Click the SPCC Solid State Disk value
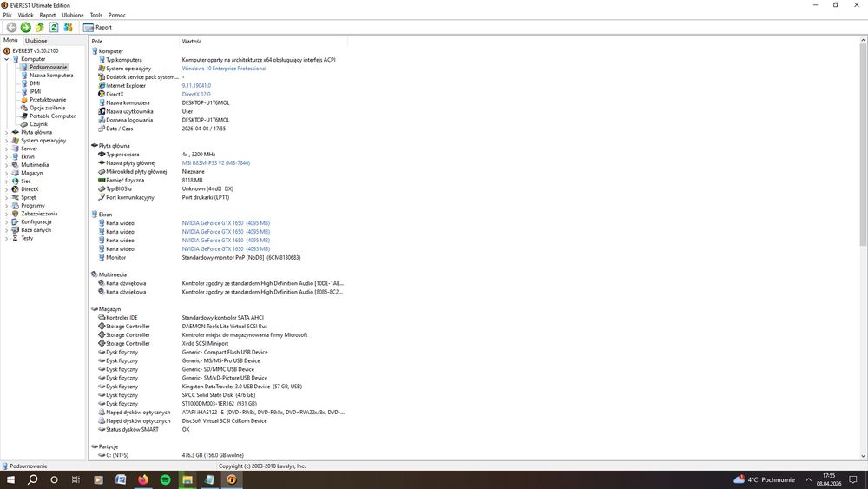The image size is (868, 489). [x=219, y=395]
